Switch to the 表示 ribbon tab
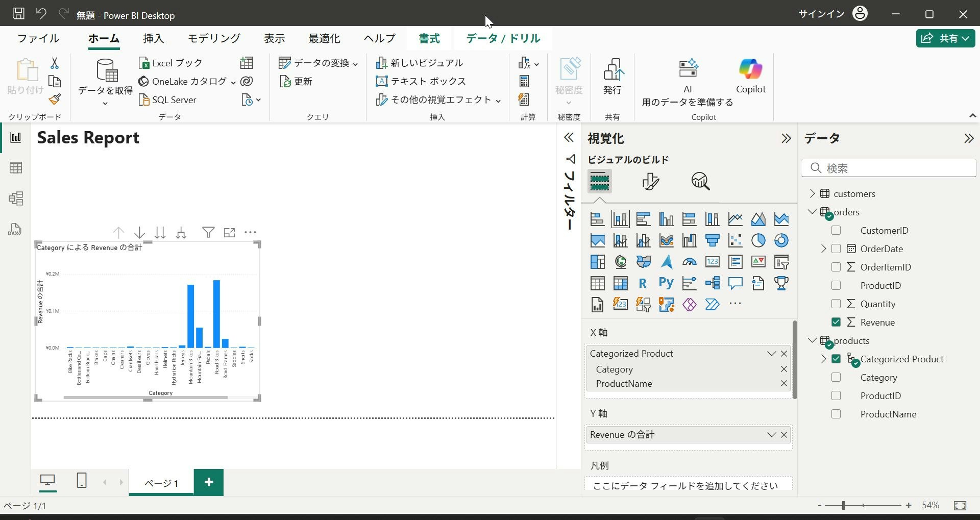Screen dimensions: 980x520 tap(274, 38)
